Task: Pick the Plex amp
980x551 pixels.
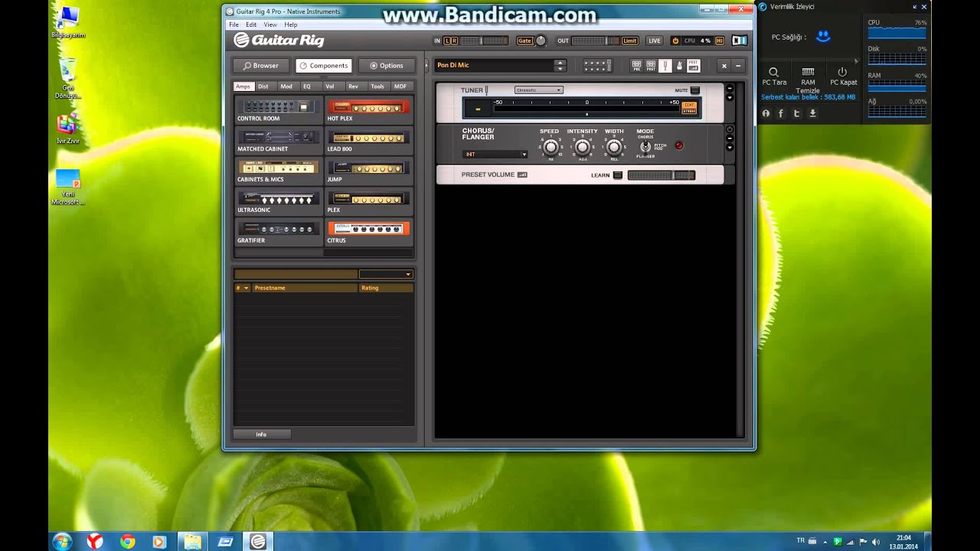Action: (x=368, y=202)
